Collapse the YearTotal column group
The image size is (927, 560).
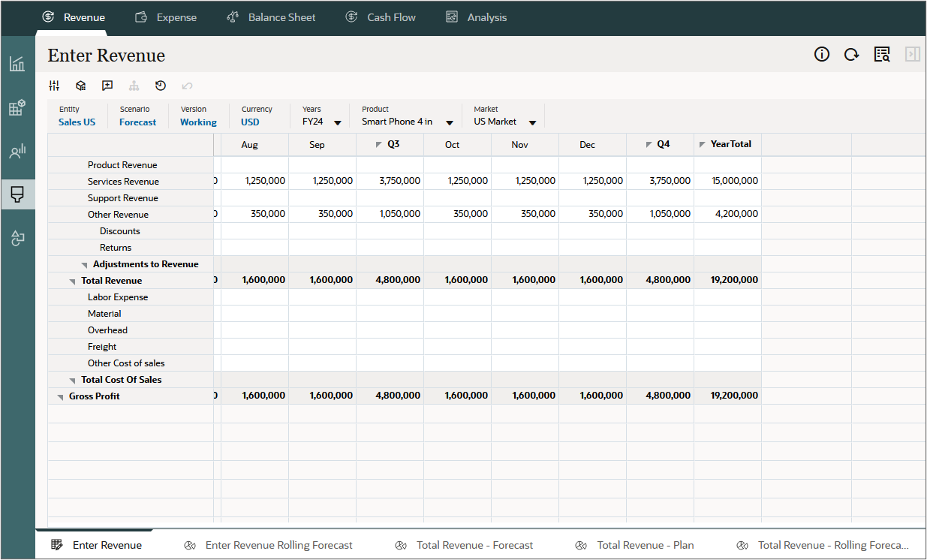(x=702, y=144)
